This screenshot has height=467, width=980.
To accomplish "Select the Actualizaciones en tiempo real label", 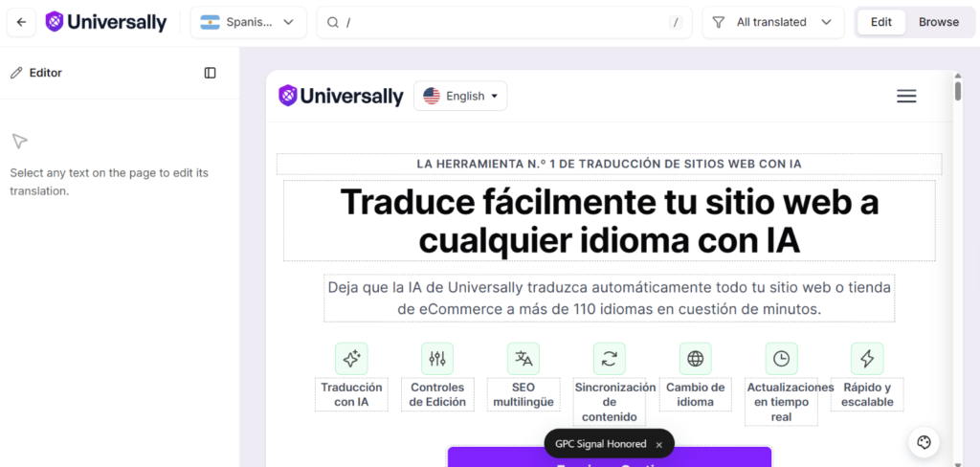I will click(781, 402).
